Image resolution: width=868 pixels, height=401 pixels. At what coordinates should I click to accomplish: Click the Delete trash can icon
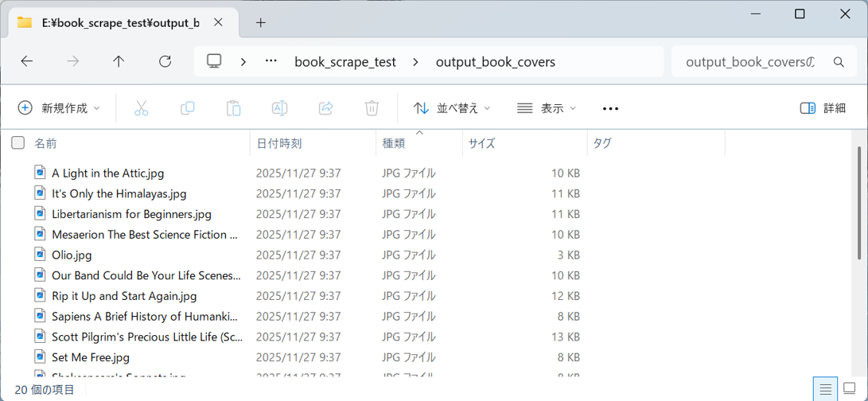[x=372, y=108]
